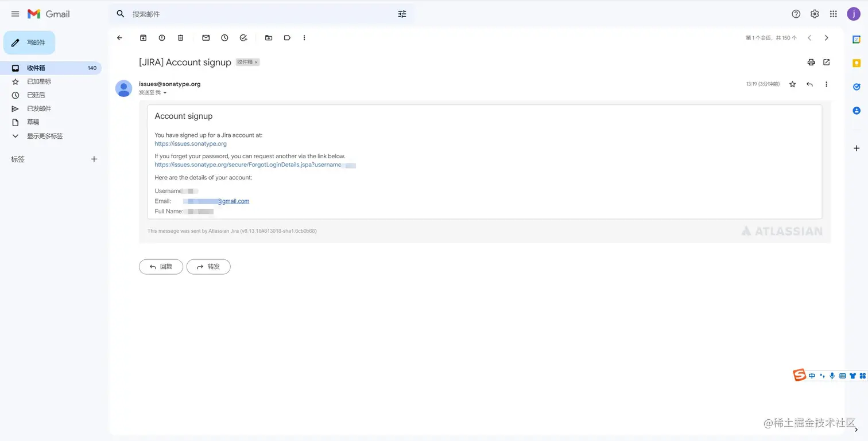Open the Google apps grid
The height and width of the screenshot is (441, 868).
834,14
